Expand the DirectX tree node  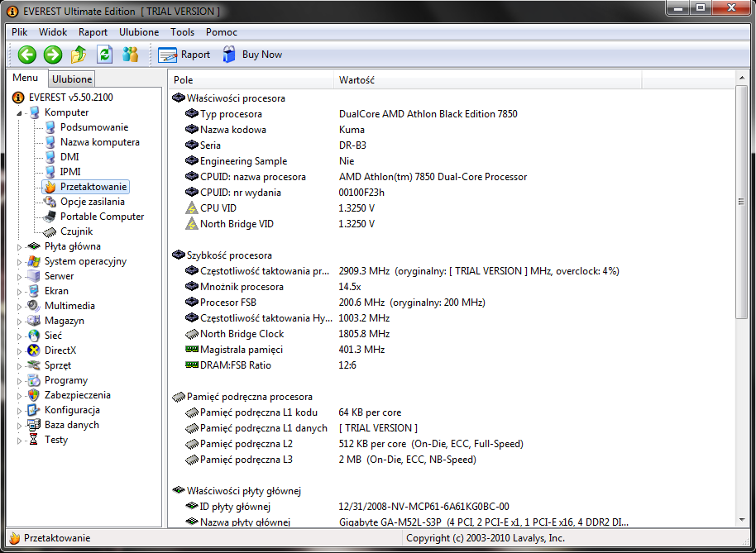(x=19, y=351)
